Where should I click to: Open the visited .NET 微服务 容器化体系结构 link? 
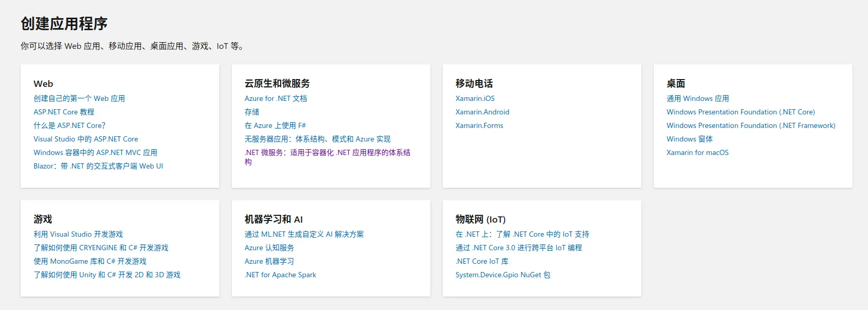click(x=327, y=157)
